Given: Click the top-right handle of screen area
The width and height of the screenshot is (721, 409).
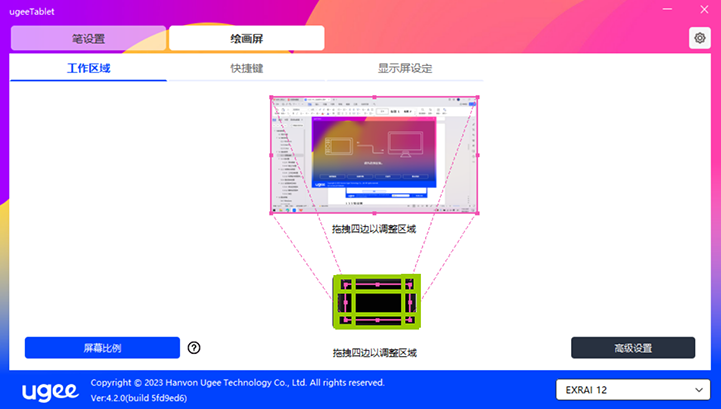Looking at the screenshot, I should [x=477, y=98].
